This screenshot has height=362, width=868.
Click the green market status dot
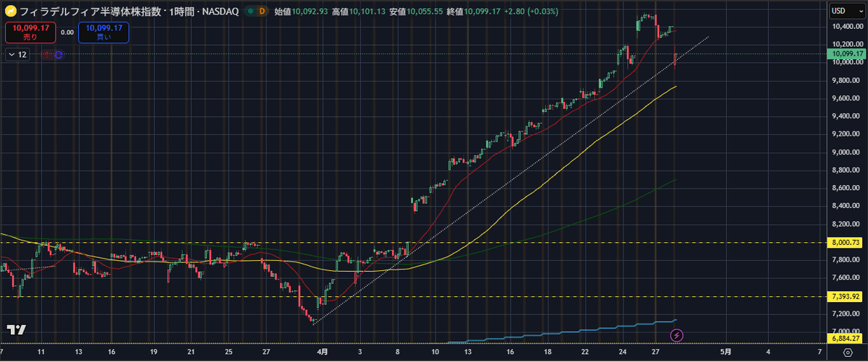tap(249, 12)
